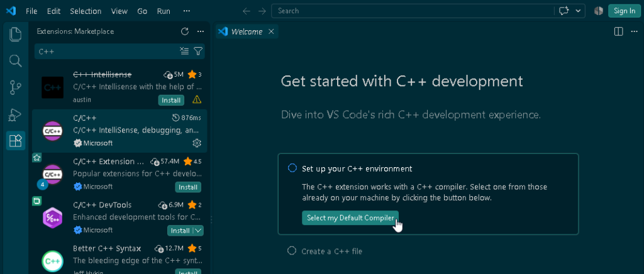Open the File menu
This screenshot has width=644, height=274.
point(31,11)
